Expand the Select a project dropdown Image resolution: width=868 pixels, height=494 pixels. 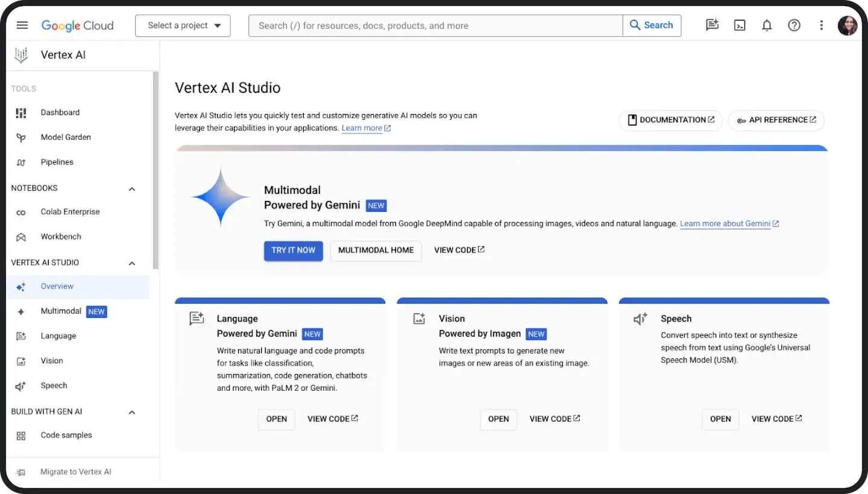(x=182, y=25)
